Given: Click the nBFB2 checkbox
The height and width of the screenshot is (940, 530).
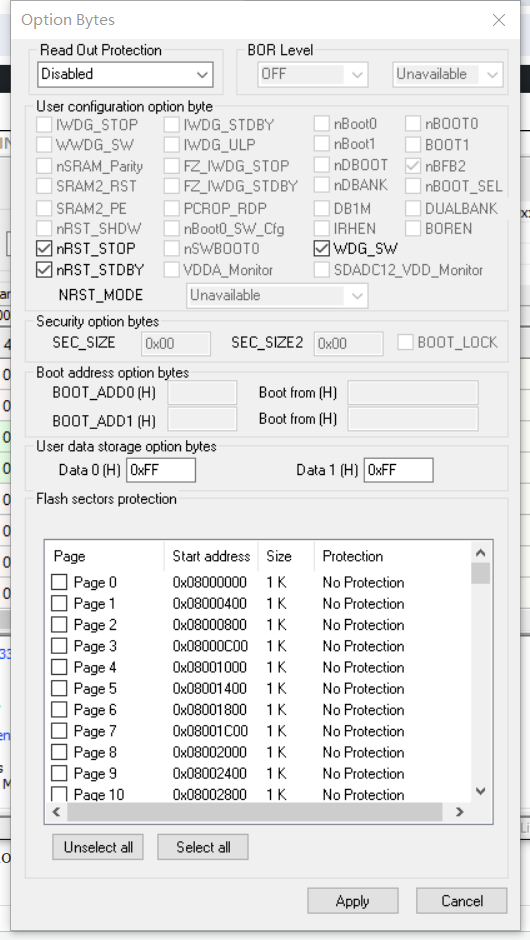Looking at the screenshot, I should pos(412,165).
